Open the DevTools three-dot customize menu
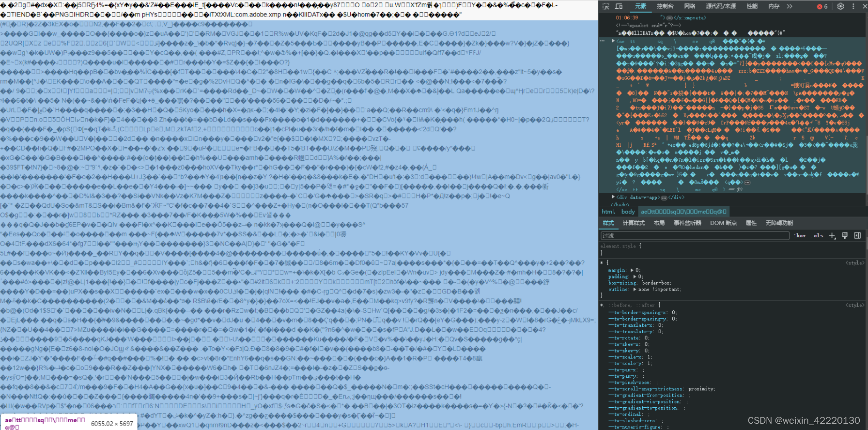 pos(853,6)
